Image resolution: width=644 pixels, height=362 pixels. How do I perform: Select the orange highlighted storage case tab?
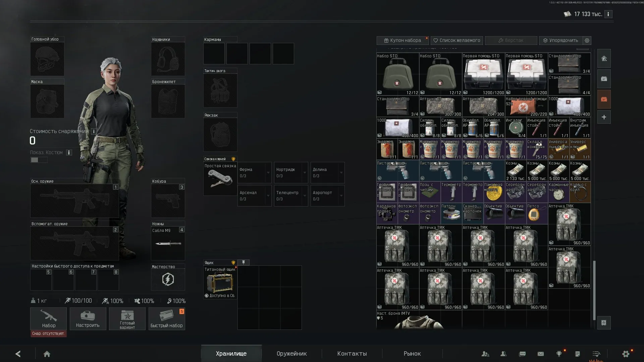coord(604,99)
